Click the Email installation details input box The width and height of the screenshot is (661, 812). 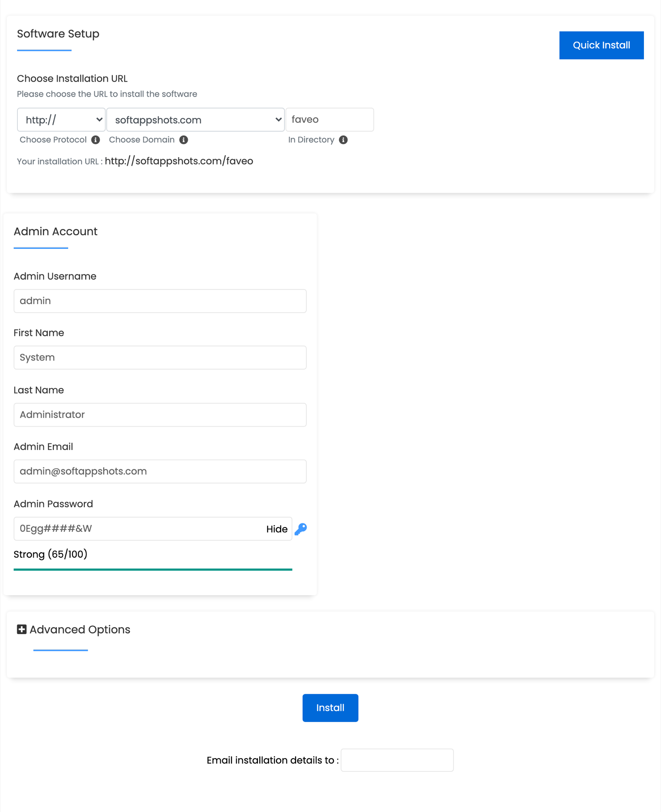click(x=397, y=760)
